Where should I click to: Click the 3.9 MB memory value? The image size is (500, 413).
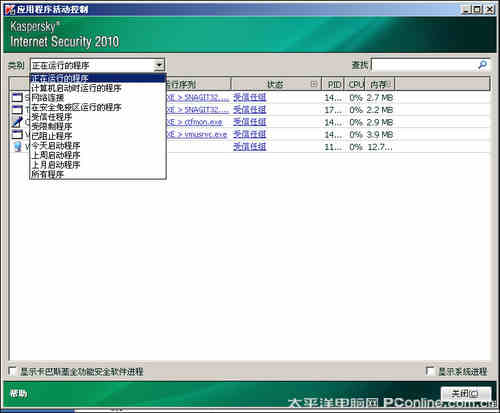(x=380, y=135)
